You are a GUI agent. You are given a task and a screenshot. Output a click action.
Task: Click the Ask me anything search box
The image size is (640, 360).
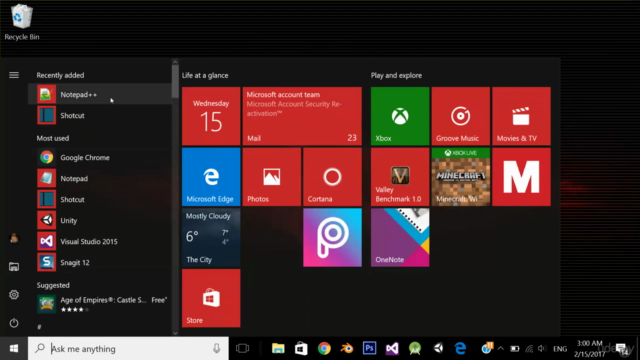click(x=128, y=349)
